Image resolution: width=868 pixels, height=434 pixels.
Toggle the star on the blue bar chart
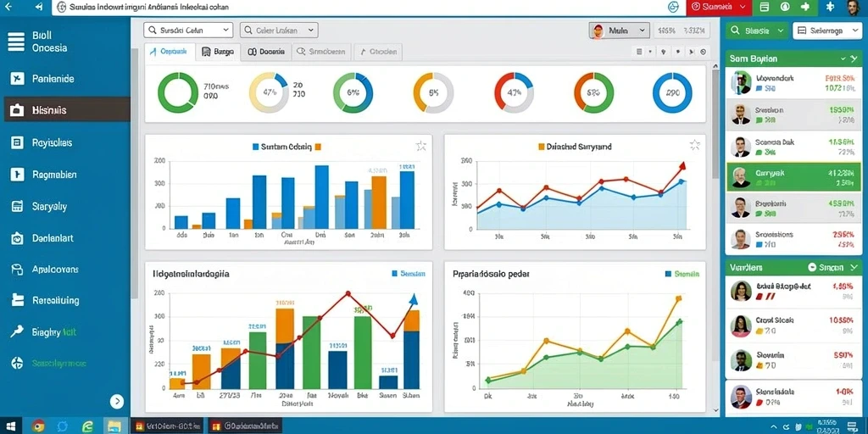(x=420, y=146)
